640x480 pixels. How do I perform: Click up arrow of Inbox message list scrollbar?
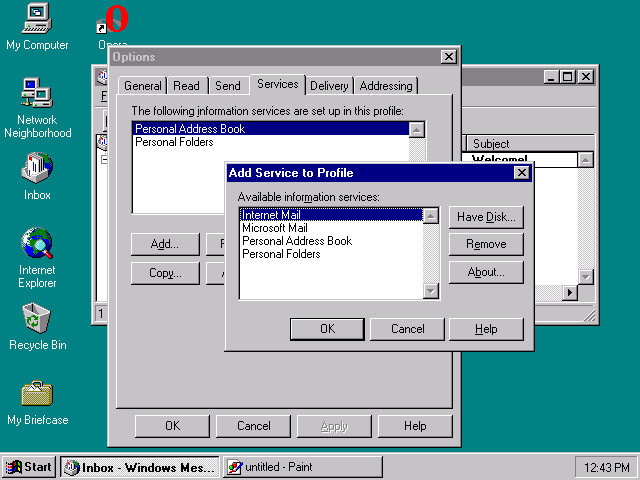[x=586, y=160]
